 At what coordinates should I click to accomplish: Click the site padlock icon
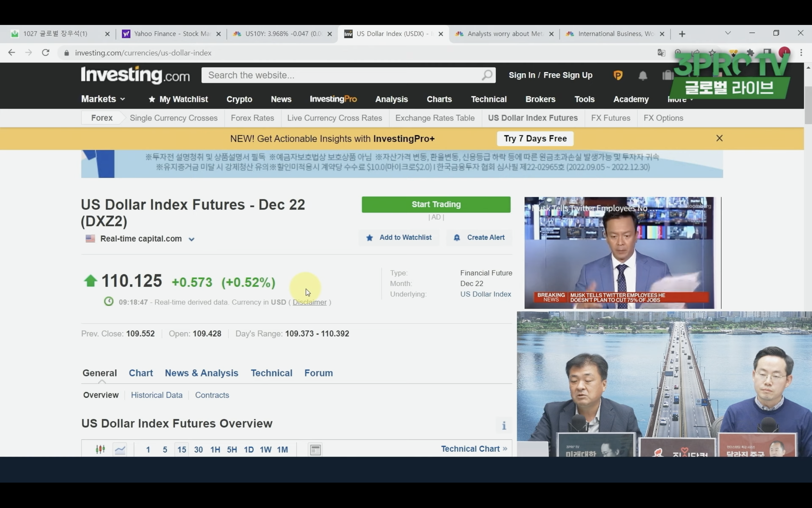tap(66, 53)
